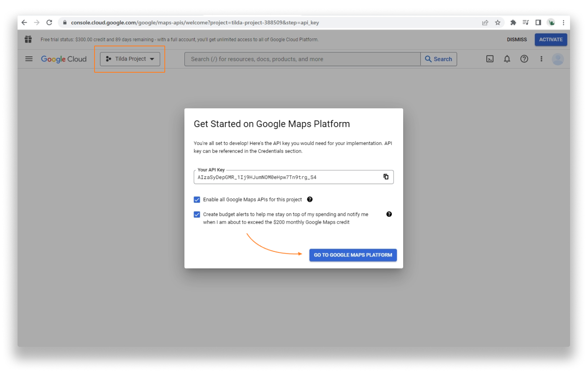
Task: Click the address bar URL
Action: (195, 23)
